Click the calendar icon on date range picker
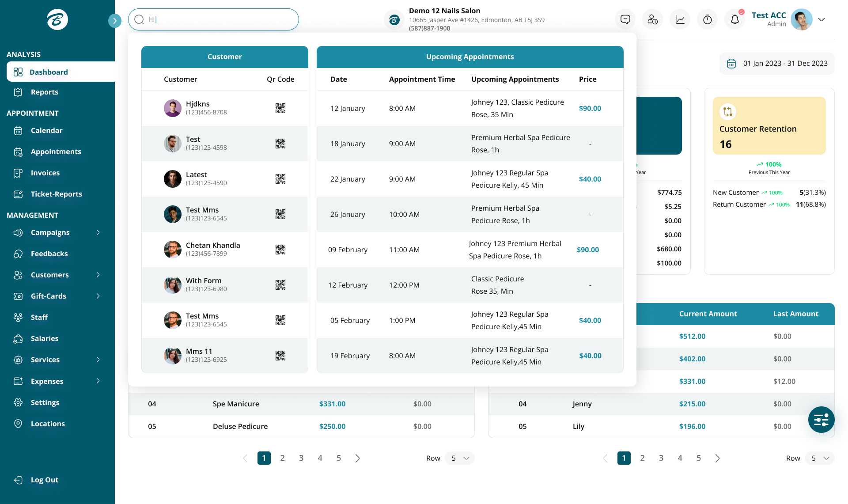Screen dimensions: 848x504 (x=731, y=64)
